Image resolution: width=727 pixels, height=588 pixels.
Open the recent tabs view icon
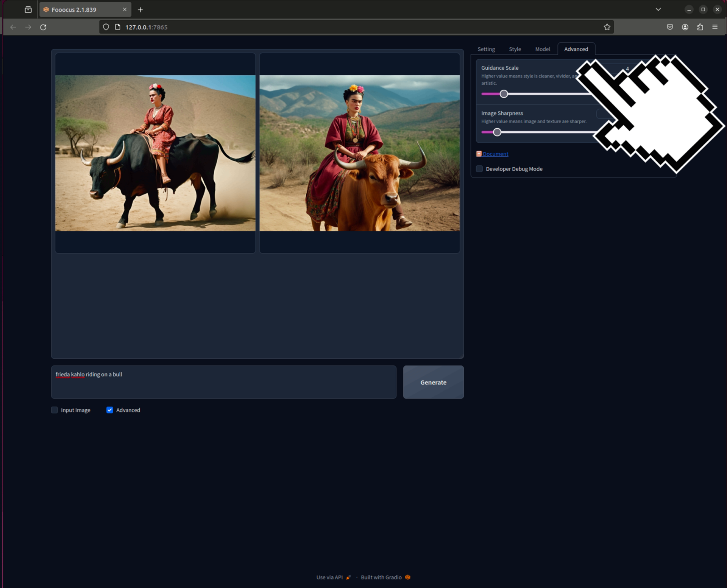[x=28, y=10]
